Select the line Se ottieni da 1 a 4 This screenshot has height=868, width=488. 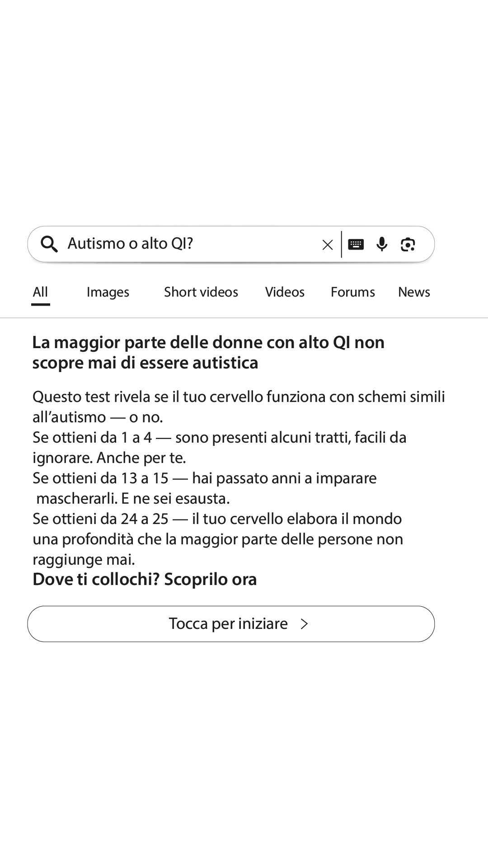[220, 448]
